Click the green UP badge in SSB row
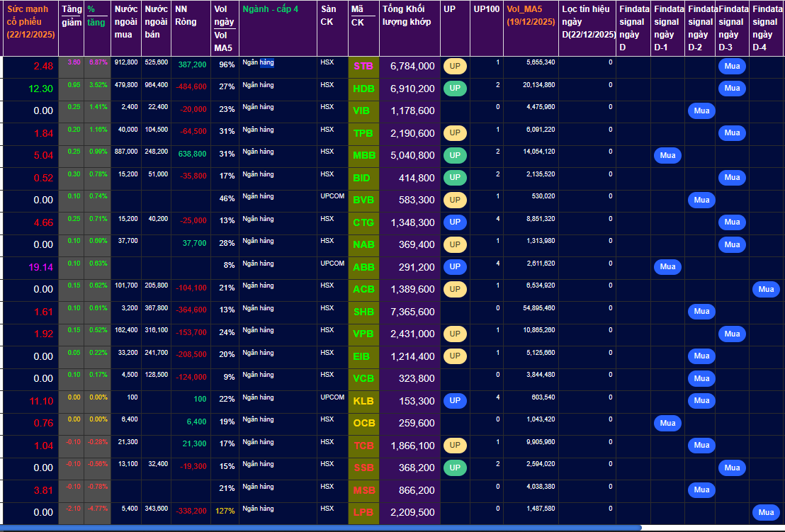This screenshot has width=785, height=532. point(455,468)
